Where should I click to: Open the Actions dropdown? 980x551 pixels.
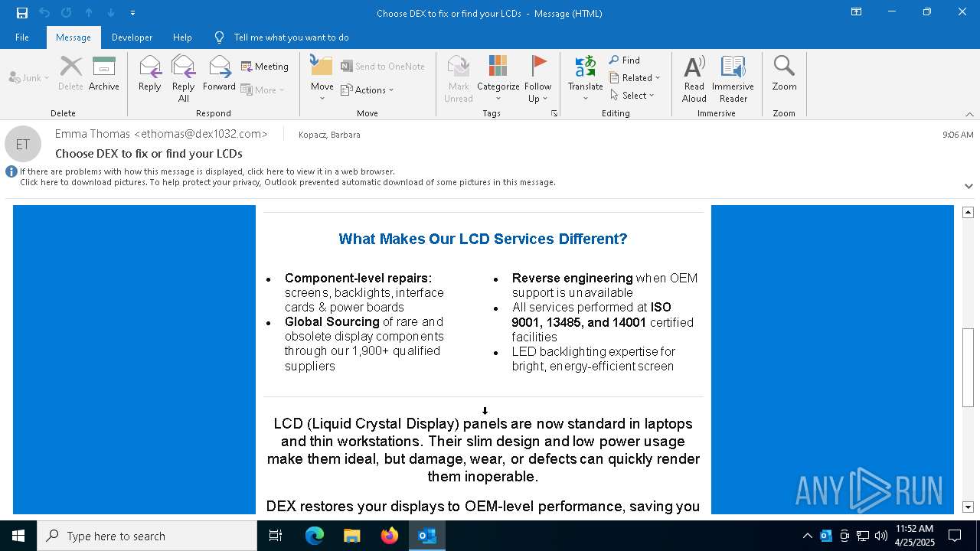[367, 90]
